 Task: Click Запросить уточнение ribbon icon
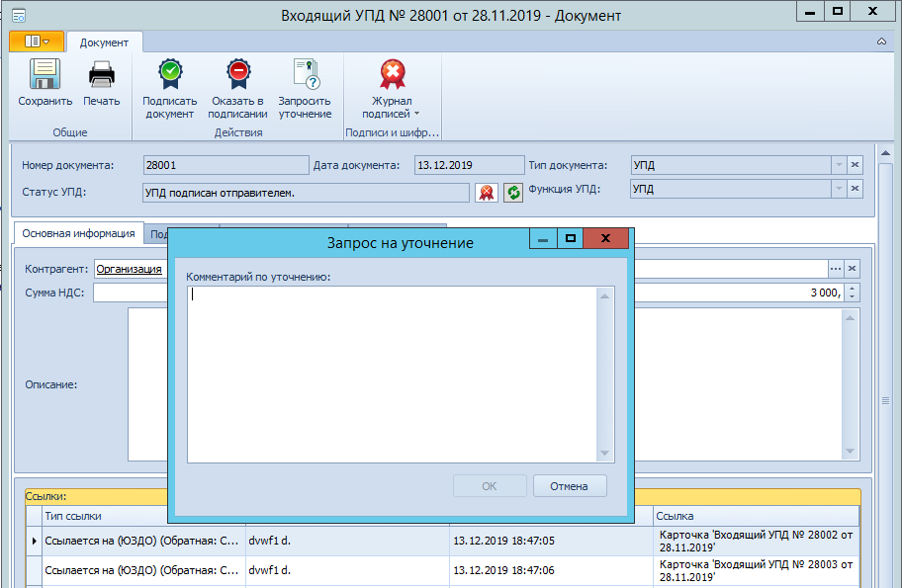click(306, 74)
